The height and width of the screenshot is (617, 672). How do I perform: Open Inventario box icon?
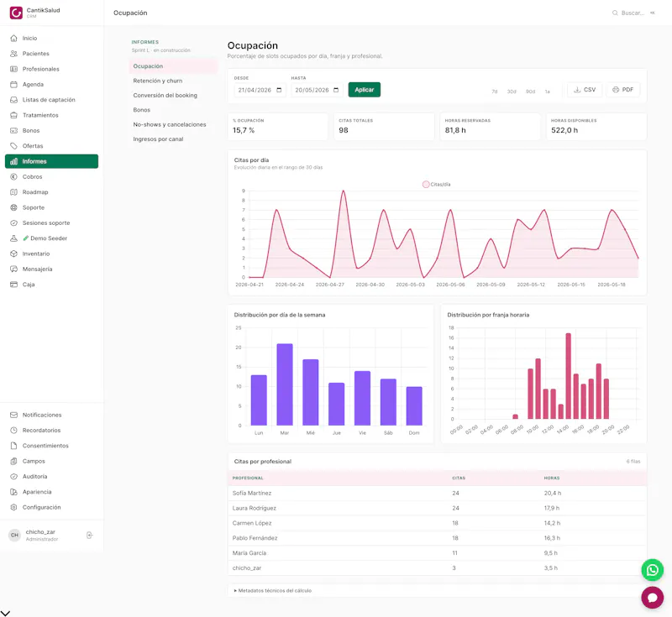[13, 254]
